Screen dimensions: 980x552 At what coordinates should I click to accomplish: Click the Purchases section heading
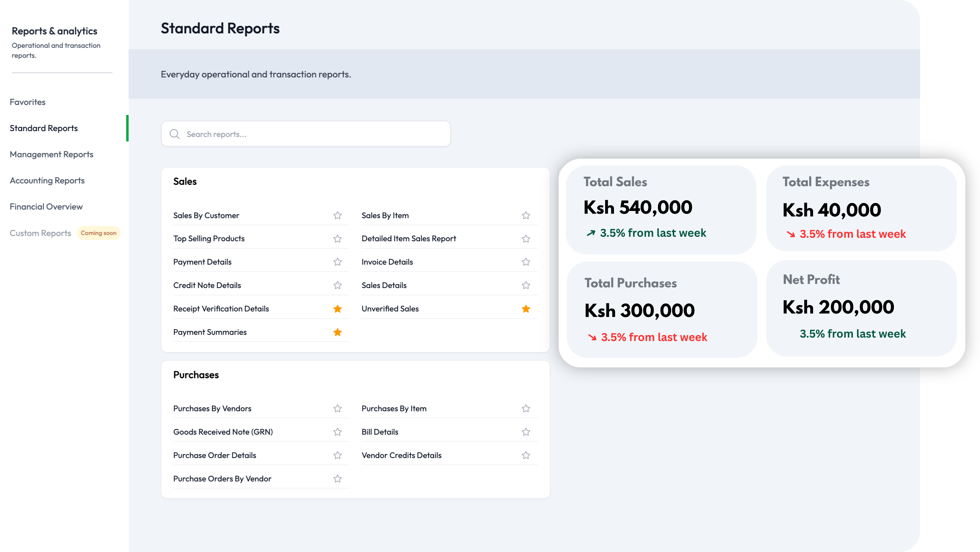(x=196, y=375)
